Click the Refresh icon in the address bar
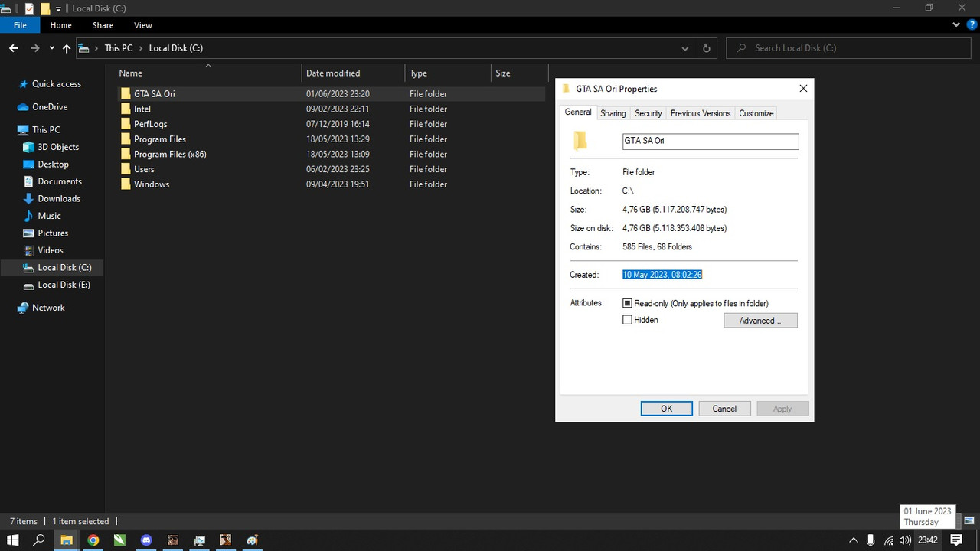The height and width of the screenshot is (551, 980). tap(707, 48)
